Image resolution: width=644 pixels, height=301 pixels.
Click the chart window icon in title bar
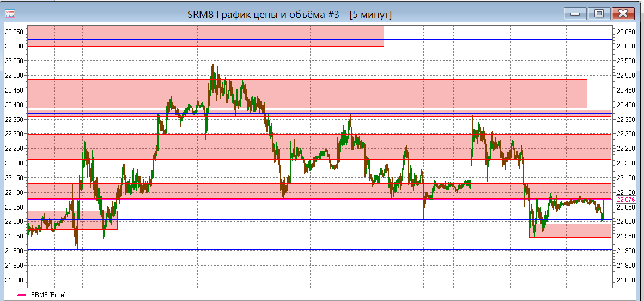tap(10, 14)
